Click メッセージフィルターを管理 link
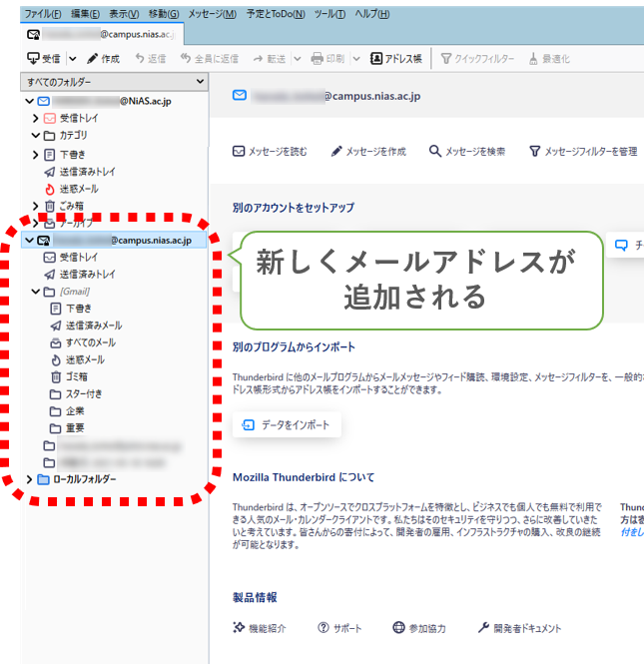 (583, 151)
